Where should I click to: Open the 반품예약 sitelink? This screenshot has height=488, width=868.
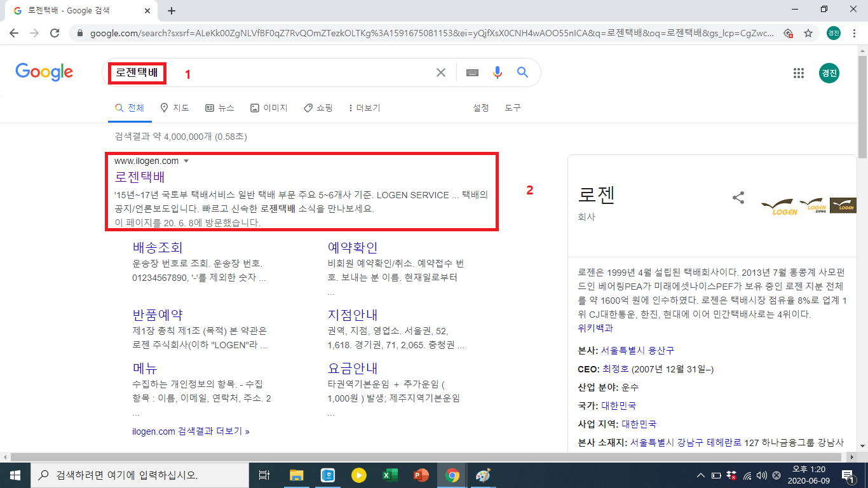tap(158, 315)
